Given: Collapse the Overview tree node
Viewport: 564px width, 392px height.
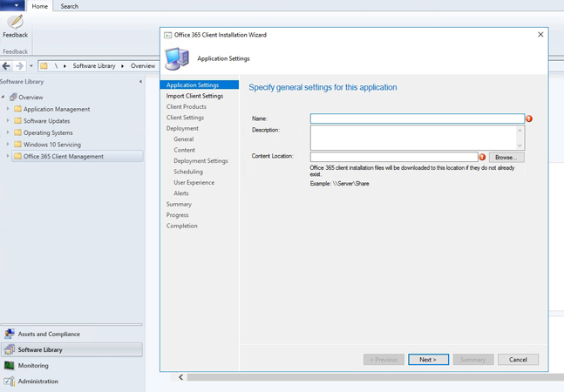Looking at the screenshot, I should tap(3, 97).
